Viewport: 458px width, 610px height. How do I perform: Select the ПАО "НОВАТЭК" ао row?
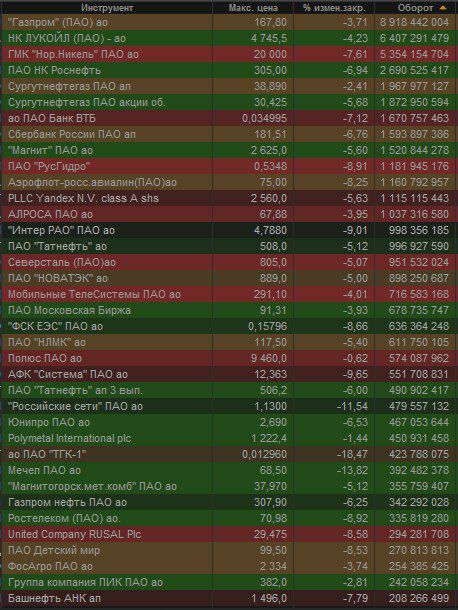pos(229,278)
